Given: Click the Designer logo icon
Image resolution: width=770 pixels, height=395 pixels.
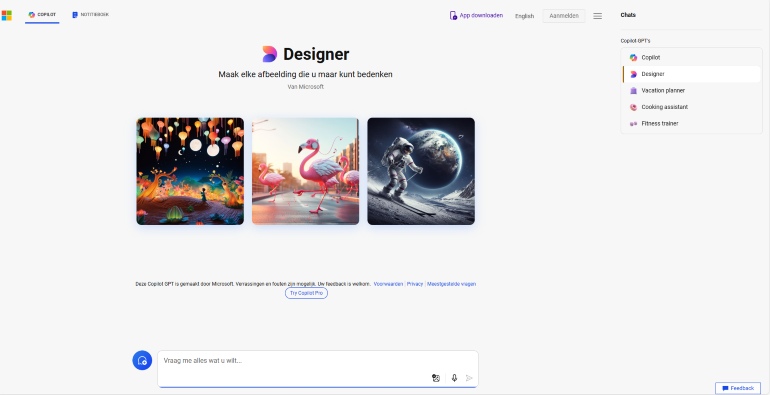Looking at the screenshot, I should (x=270, y=54).
